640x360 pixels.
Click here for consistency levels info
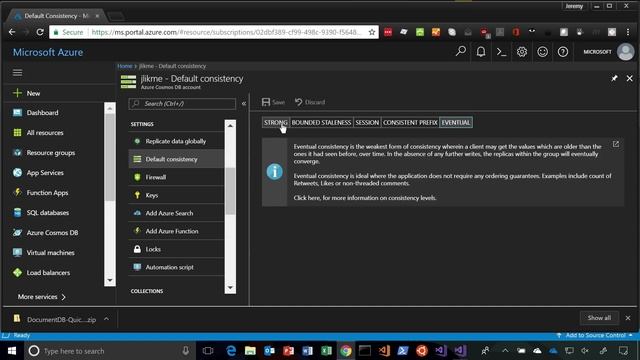tap(365, 198)
